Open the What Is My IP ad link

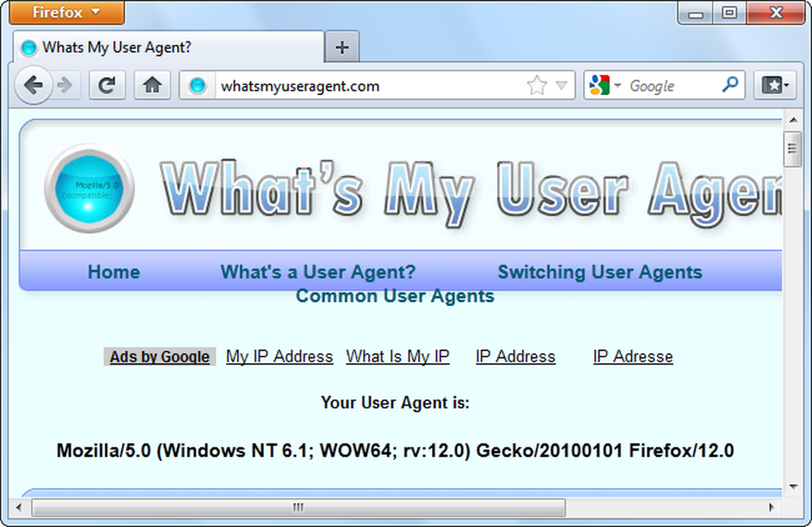pos(398,356)
